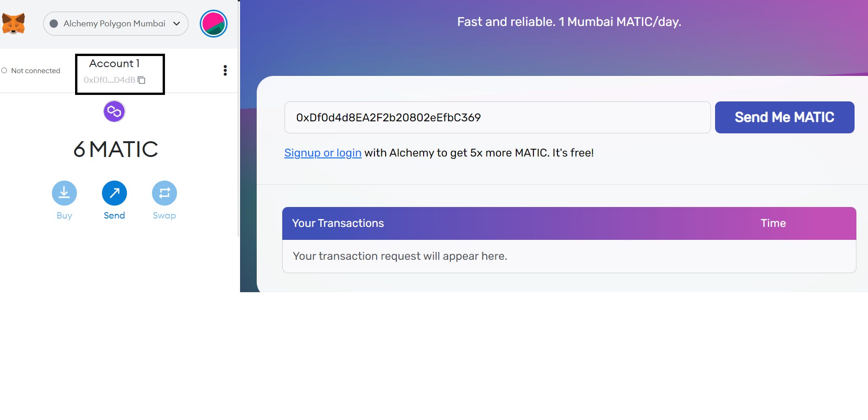Screen dimensions: 868x420
Task: Click the MetaMask fox logo
Action: (x=13, y=23)
